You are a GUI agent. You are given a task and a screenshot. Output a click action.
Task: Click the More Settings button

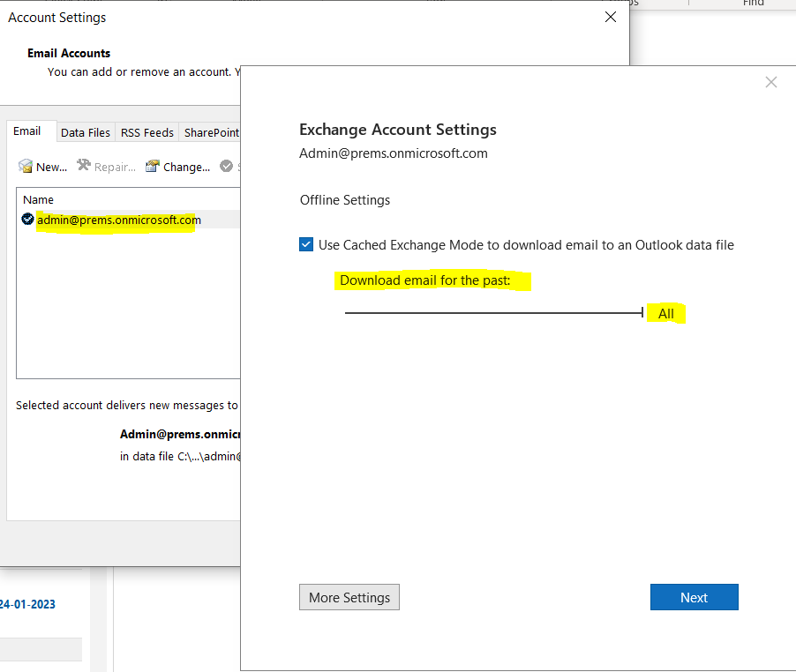pos(349,597)
